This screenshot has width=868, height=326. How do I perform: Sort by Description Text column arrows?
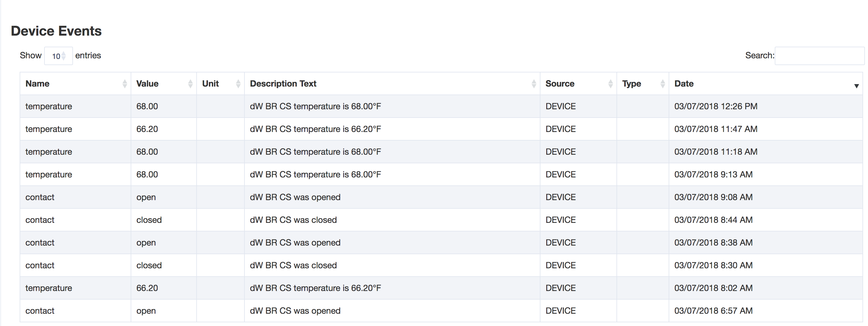(534, 83)
